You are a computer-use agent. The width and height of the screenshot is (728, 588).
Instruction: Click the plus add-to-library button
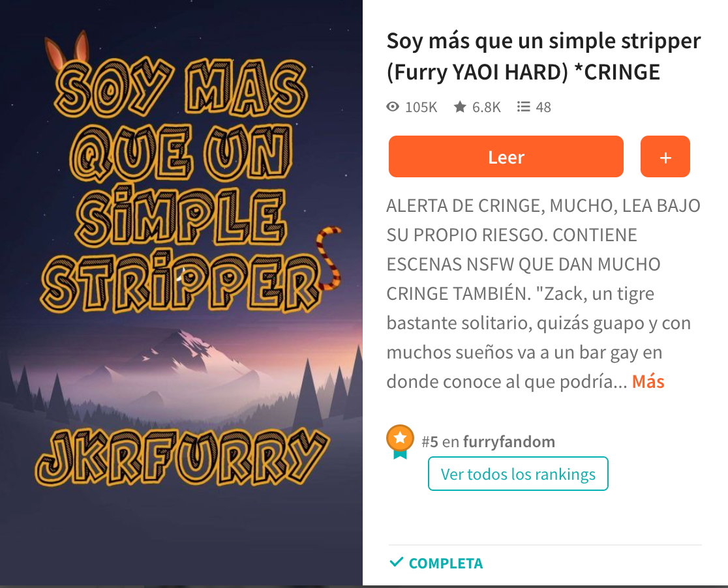[x=665, y=156]
